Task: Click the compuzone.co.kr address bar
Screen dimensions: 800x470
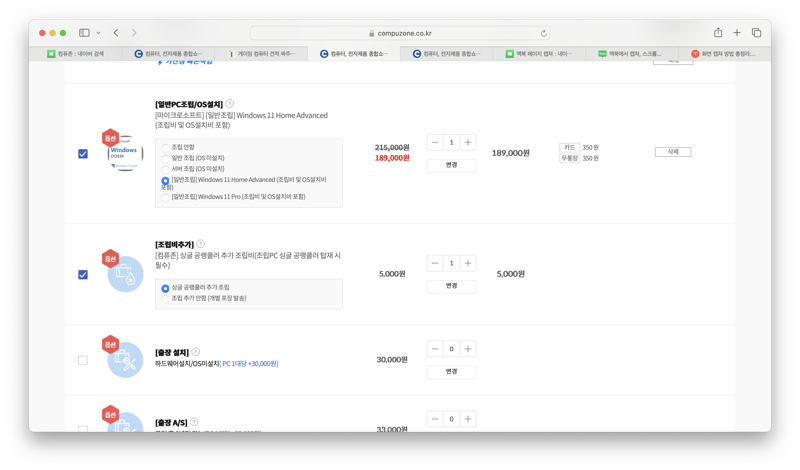Action: click(399, 33)
